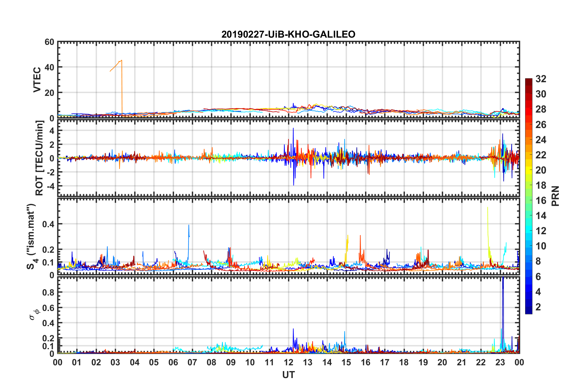Click the 60 tick on the VTEC axis
The image size is (577, 392).
(49, 42)
